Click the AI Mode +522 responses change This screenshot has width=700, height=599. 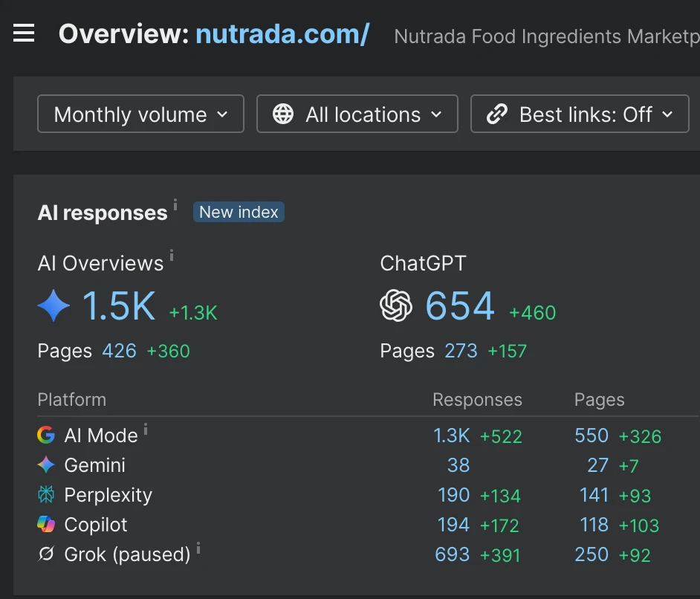tap(501, 436)
